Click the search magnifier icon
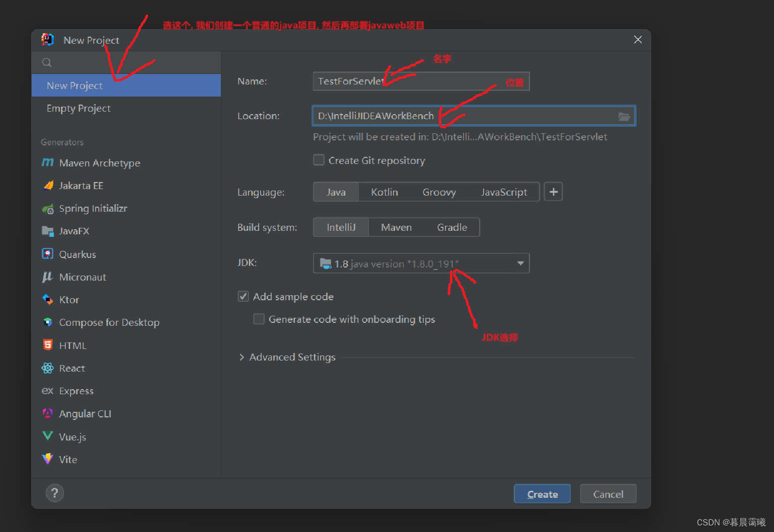 (47, 62)
